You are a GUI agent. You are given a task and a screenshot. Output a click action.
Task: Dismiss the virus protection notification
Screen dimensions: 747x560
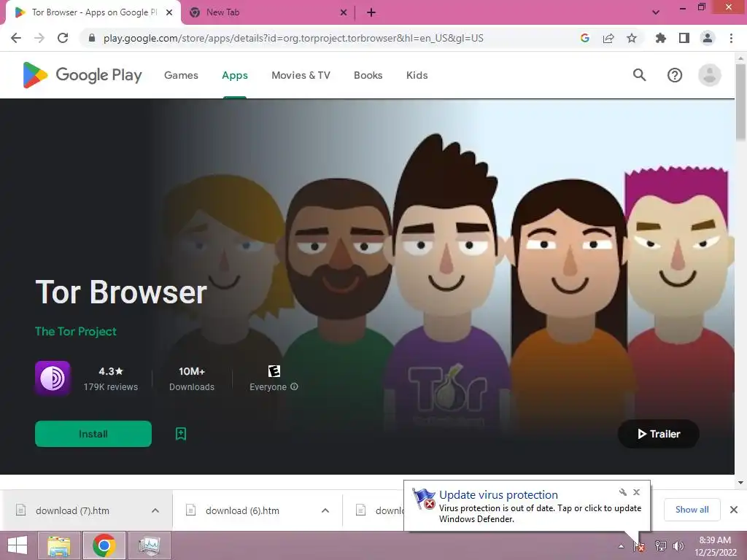(x=636, y=492)
